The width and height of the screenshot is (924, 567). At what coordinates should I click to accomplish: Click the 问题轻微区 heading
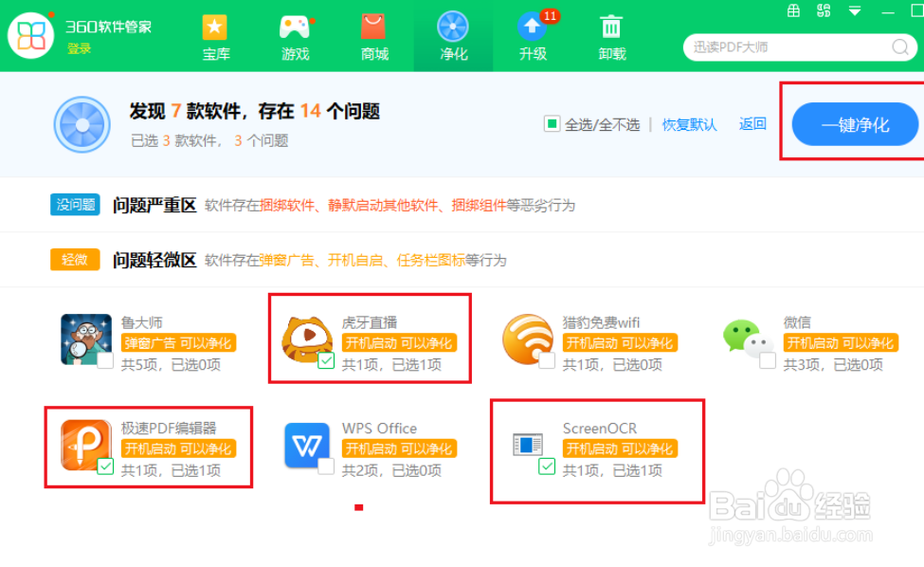pos(154,260)
